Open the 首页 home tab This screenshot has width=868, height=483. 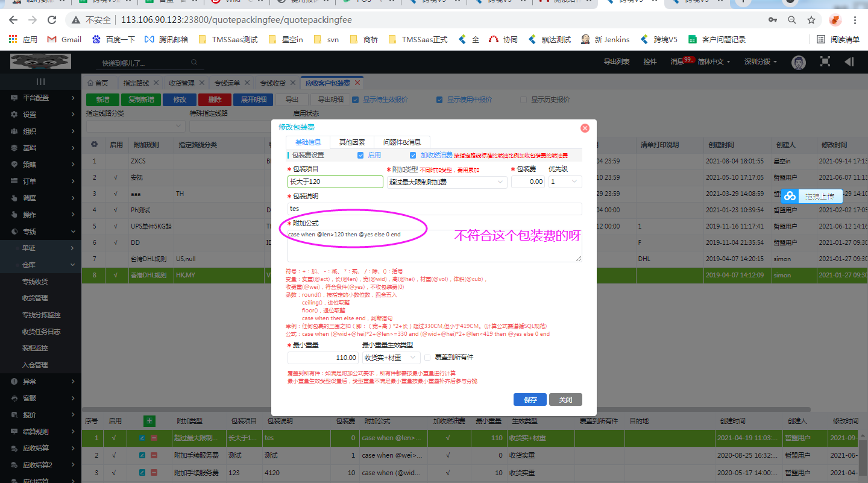click(98, 83)
